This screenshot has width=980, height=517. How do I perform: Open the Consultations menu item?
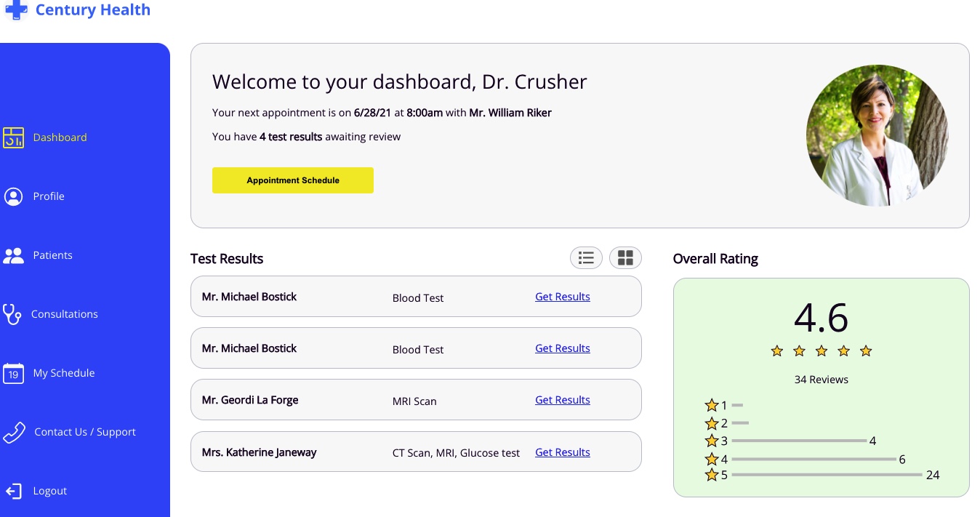[x=64, y=314]
